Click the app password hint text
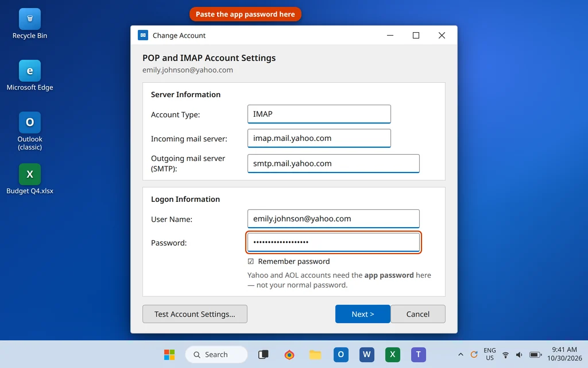This screenshot has width=588, height=368. pyautogui.click(x=339, y=280)
